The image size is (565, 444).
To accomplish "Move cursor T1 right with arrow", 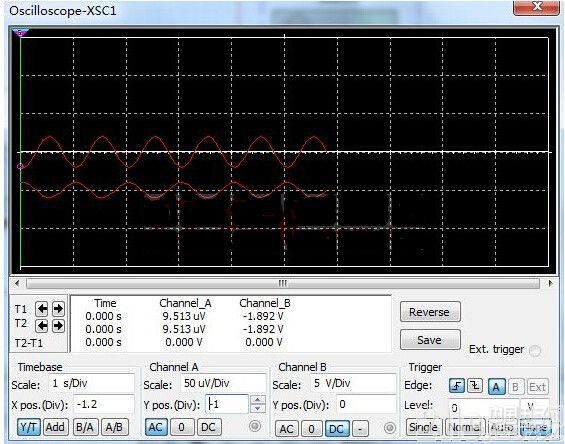I will click(x=58, y=309).
